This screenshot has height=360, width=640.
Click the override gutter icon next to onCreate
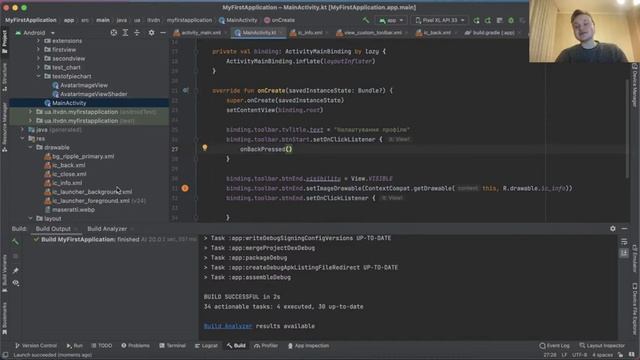click(185, 91)
